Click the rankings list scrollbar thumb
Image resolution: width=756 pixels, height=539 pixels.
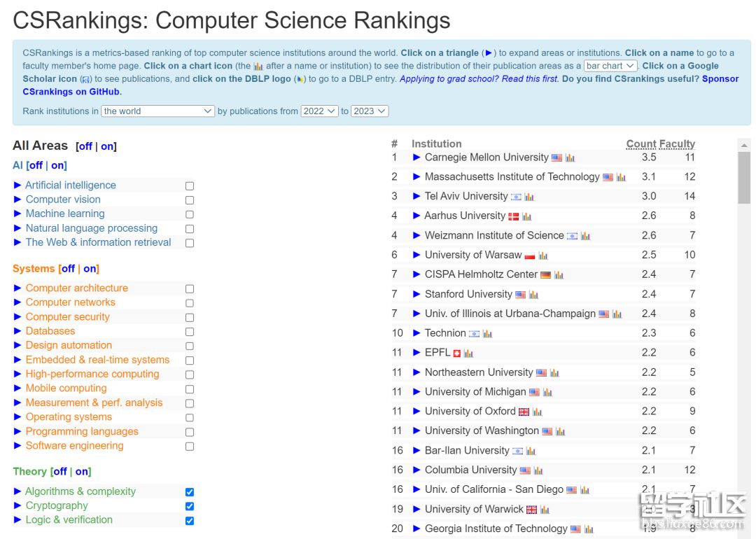(x=744, y=178)
